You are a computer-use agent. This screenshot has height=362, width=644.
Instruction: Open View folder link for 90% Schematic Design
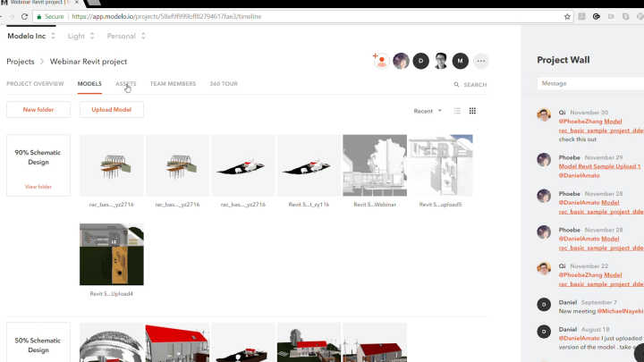[x=38, y=187]
